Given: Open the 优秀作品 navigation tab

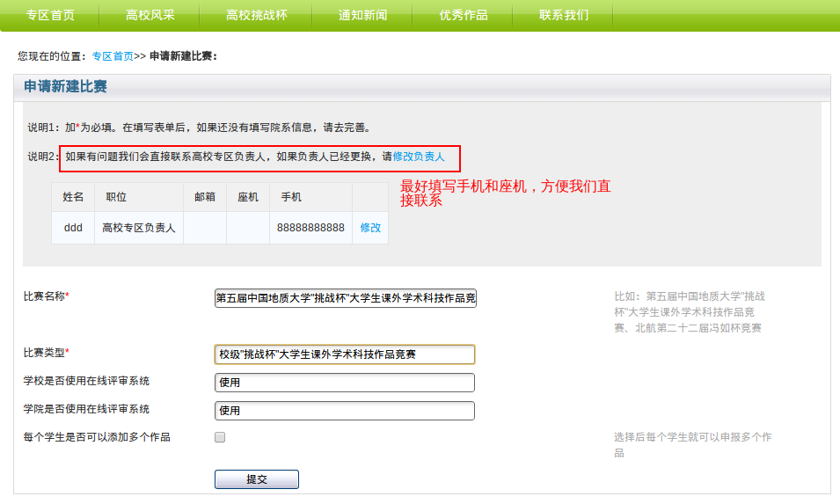Looking at the screenshot, I should click(x=464, y=15).
